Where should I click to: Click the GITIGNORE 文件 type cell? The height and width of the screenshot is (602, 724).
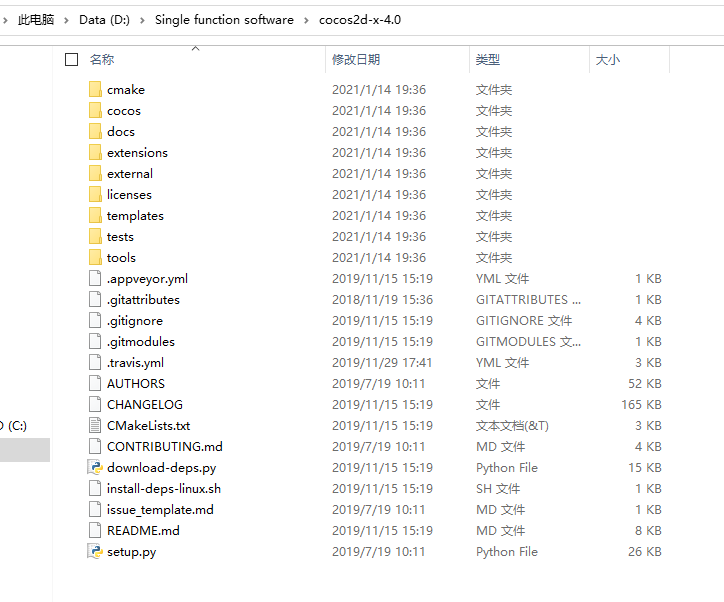point(524,321)
